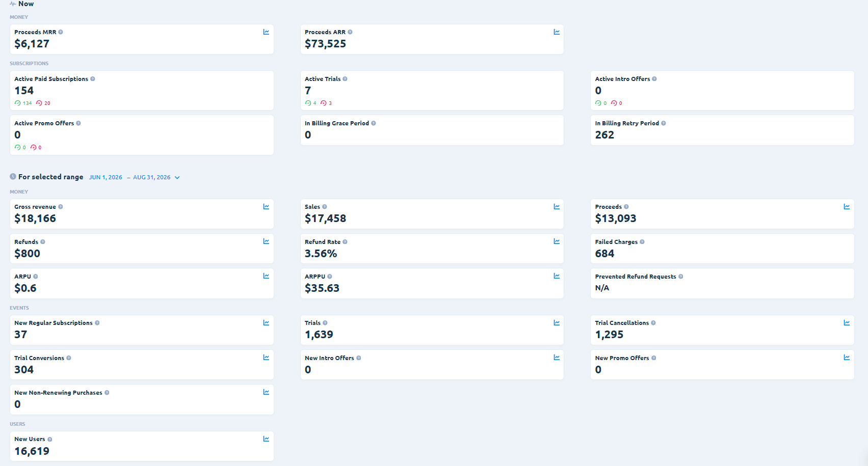Open the ARPU chart icon

click(x=266, y=276)
